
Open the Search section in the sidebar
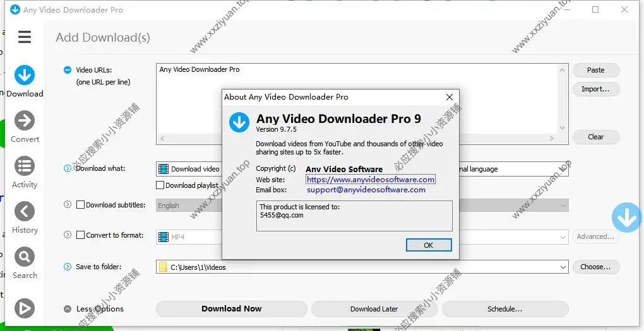[25, 257]
